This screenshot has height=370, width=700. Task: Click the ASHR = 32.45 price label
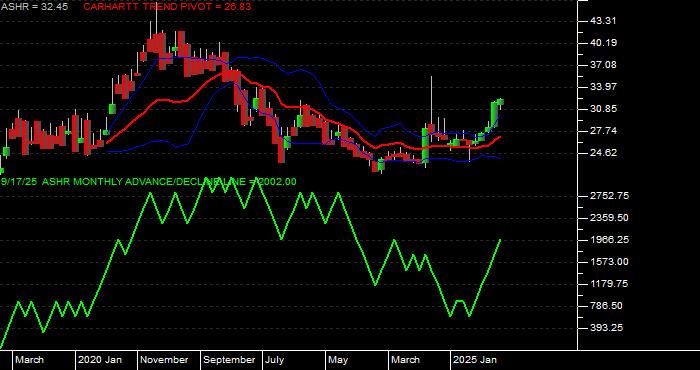click(34, 7)
